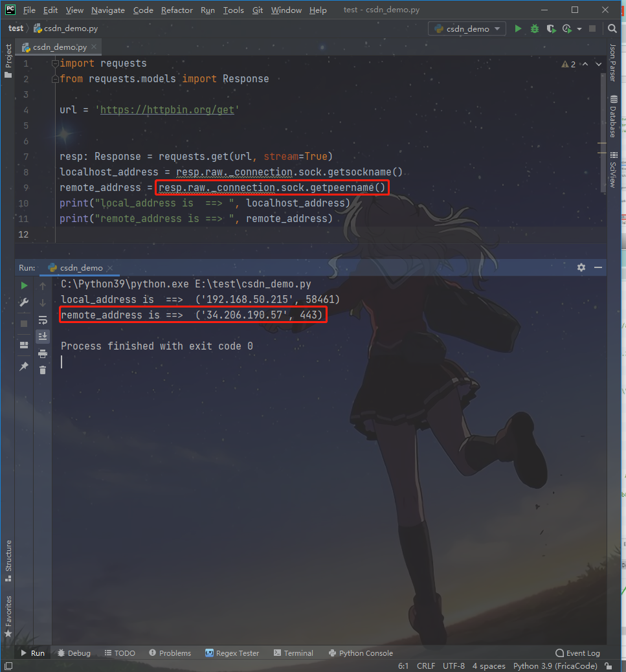Open the Event Log

pyautogui.click(x=577, y=653)
